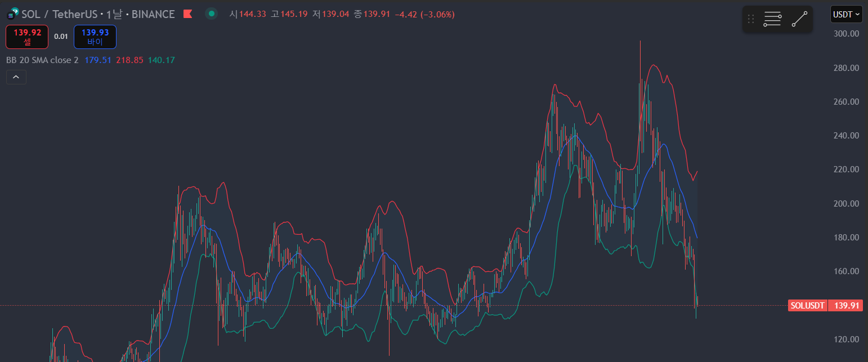Viewport: 868px width, 362px height.
Task: Open the USDT currency dropdown
Action: [x=846, y=14]
